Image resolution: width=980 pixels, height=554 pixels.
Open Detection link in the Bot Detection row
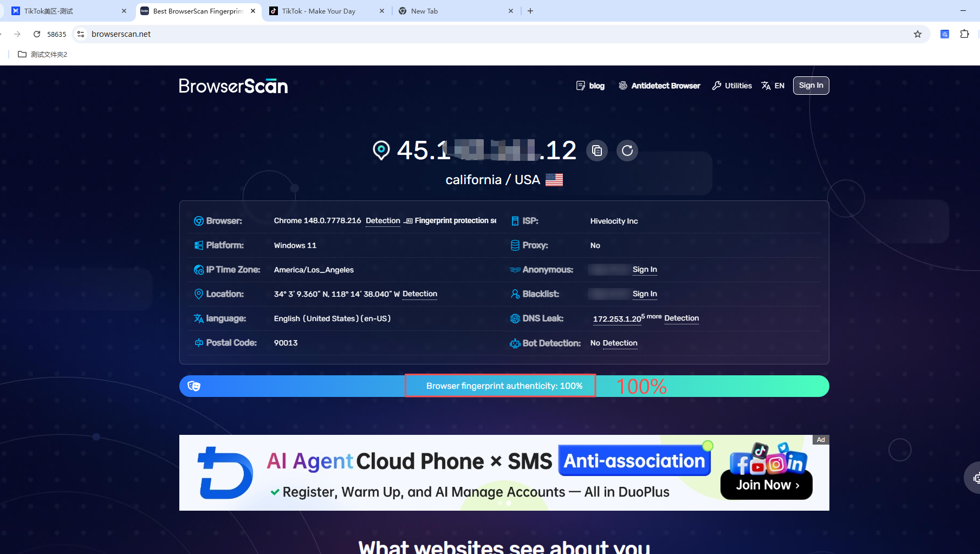pyautogui.click(x=620, y=343)
